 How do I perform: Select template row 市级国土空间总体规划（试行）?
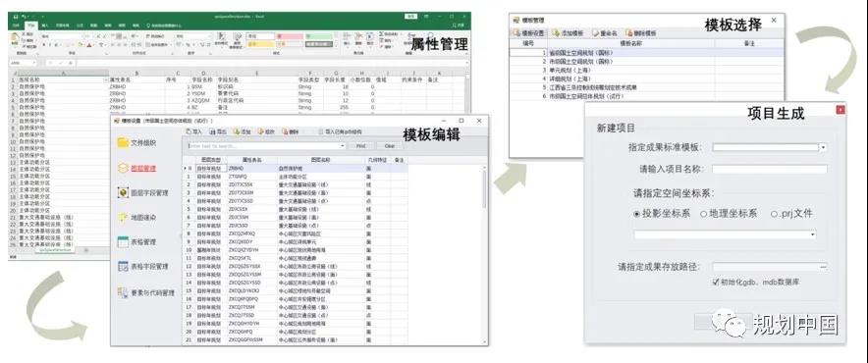pyautogui.click(x=646, y=96)
